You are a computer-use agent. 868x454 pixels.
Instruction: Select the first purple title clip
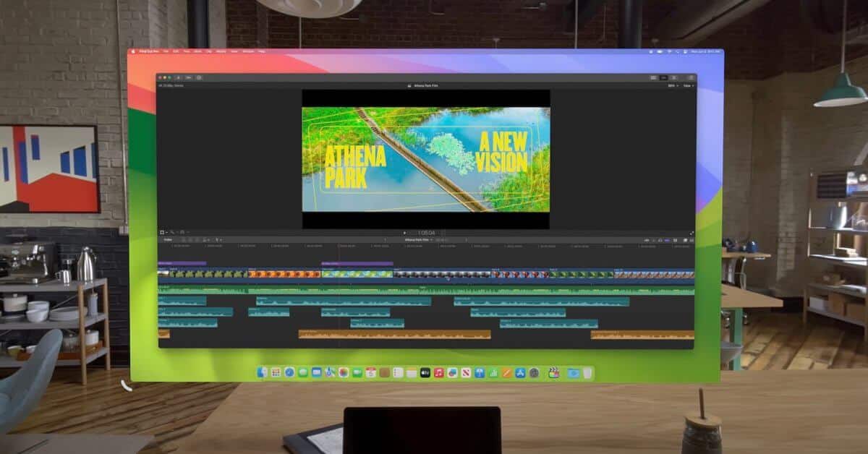click(x=182, y=263)
